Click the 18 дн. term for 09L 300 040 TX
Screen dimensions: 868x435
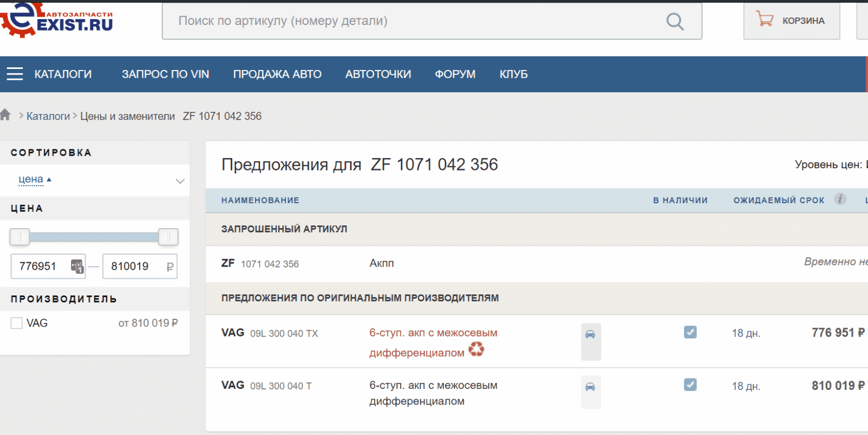(746, 333)
